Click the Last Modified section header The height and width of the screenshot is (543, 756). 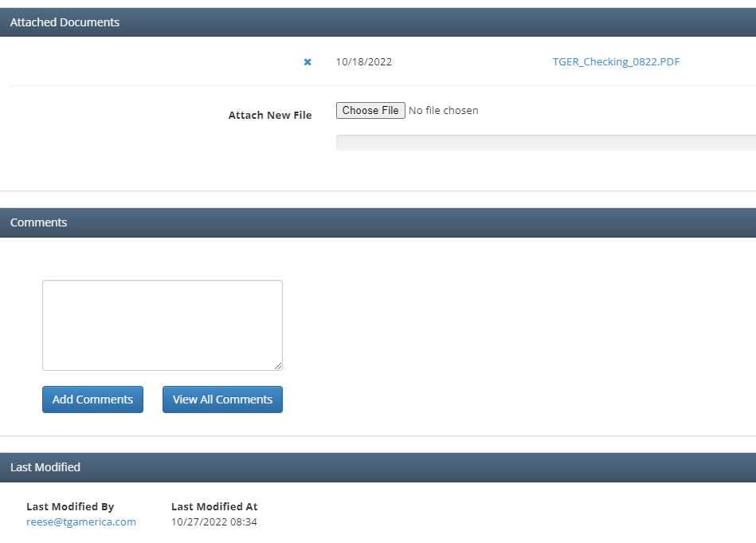(x=45, y=467)
